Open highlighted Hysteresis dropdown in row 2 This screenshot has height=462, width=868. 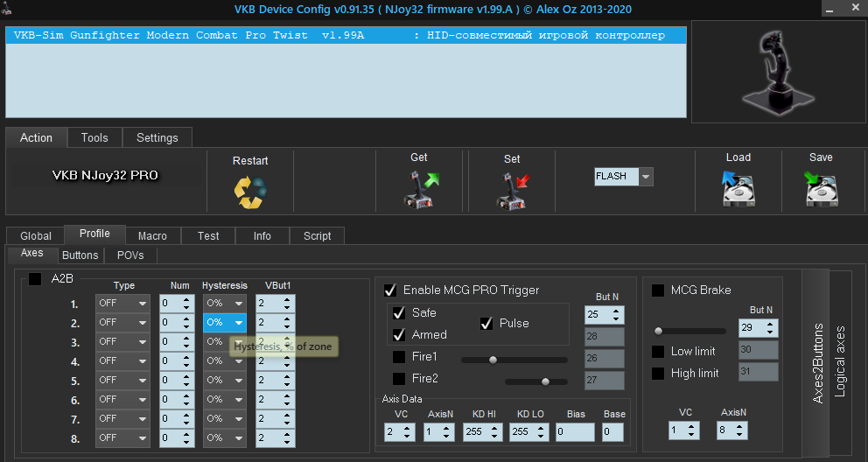point(225,323)
